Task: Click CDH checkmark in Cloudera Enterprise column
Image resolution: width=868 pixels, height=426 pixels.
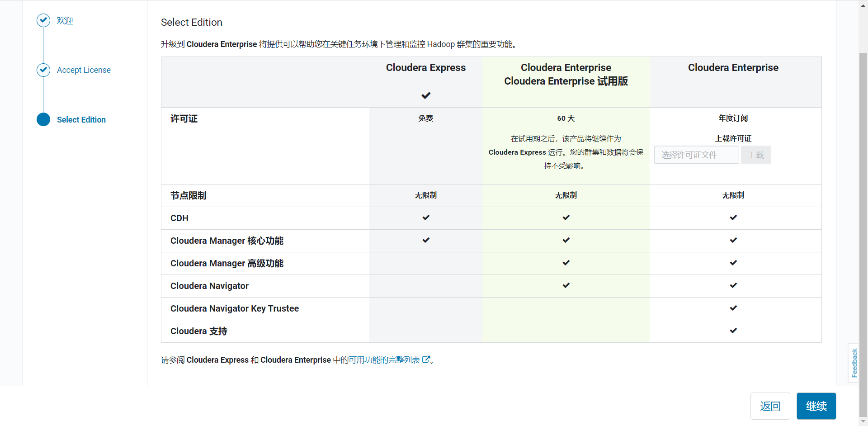Action: coord(733,218)
